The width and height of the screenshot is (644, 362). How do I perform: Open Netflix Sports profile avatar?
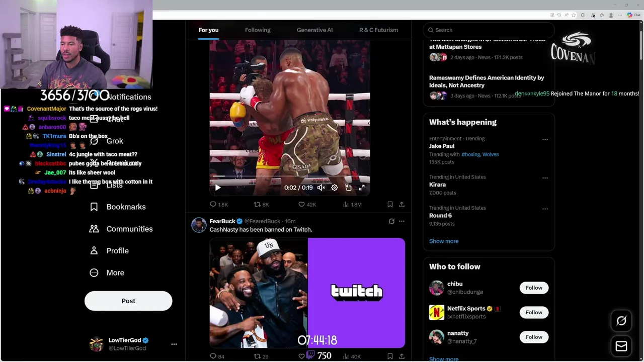437,313
